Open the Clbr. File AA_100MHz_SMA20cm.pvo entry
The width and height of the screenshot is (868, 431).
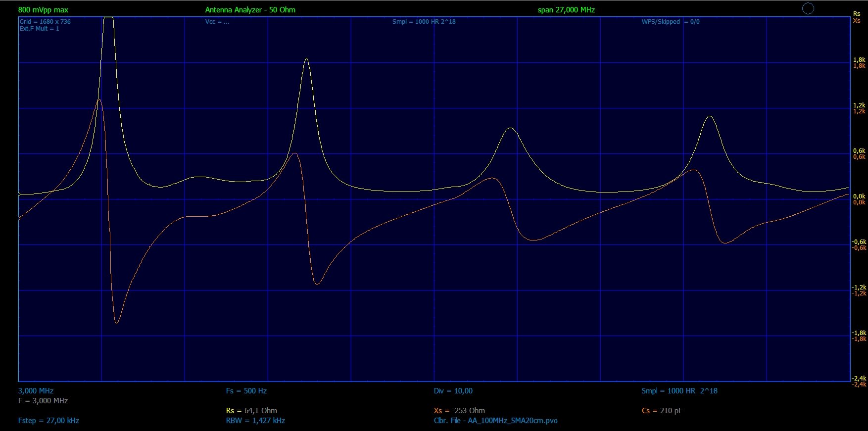495,421
